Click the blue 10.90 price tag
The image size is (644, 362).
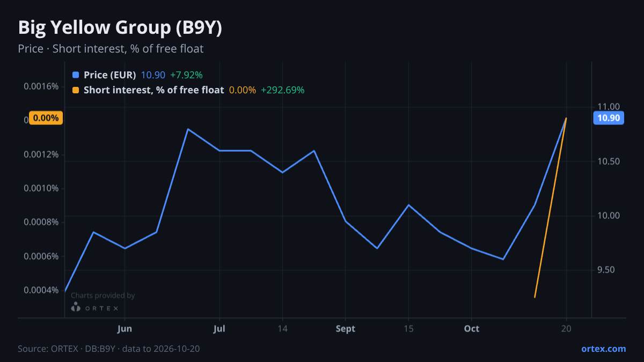tap(609, 118)
